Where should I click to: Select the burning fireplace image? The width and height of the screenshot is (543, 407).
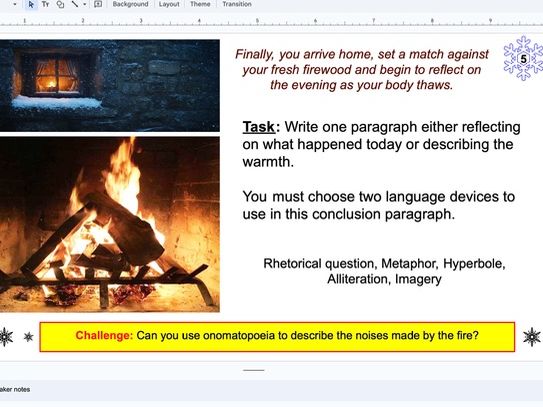pos(109,224)
